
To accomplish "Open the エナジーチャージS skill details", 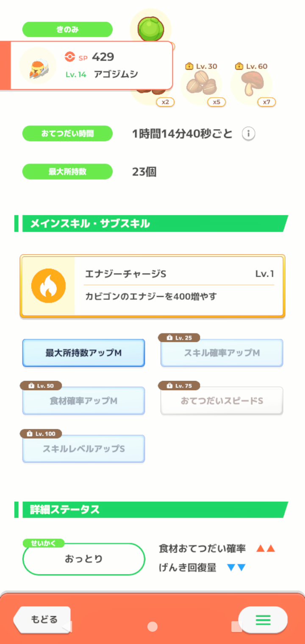I will click(x=179, y=286).
